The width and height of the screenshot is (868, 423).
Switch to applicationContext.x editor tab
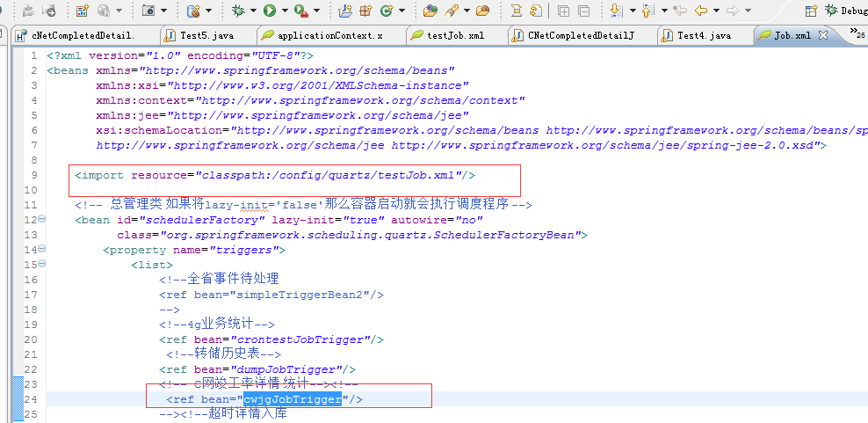coord(330,35)
